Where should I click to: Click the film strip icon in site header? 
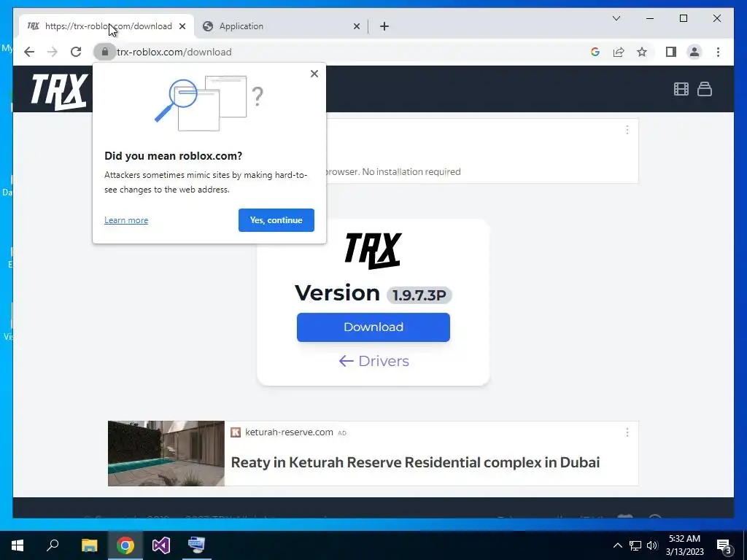(681, 89)
